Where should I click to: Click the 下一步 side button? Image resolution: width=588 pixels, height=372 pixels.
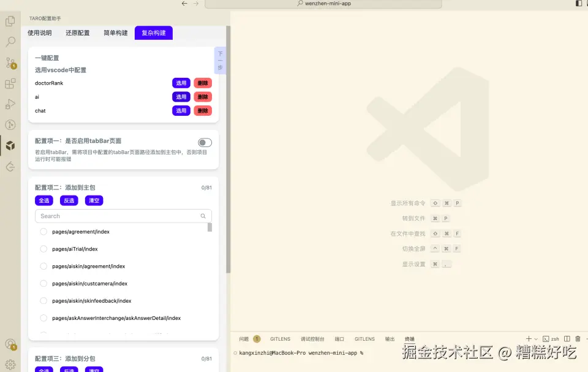[x=220, y=61]
